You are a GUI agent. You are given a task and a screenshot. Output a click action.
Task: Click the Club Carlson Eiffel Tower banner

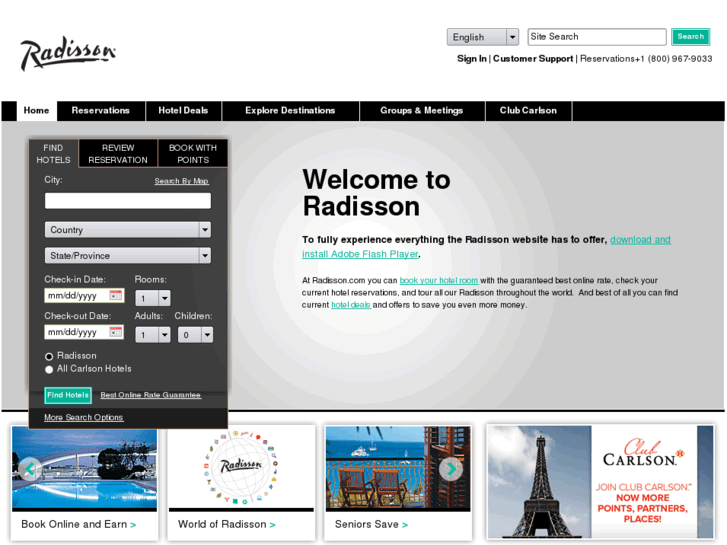pos(600,482)
